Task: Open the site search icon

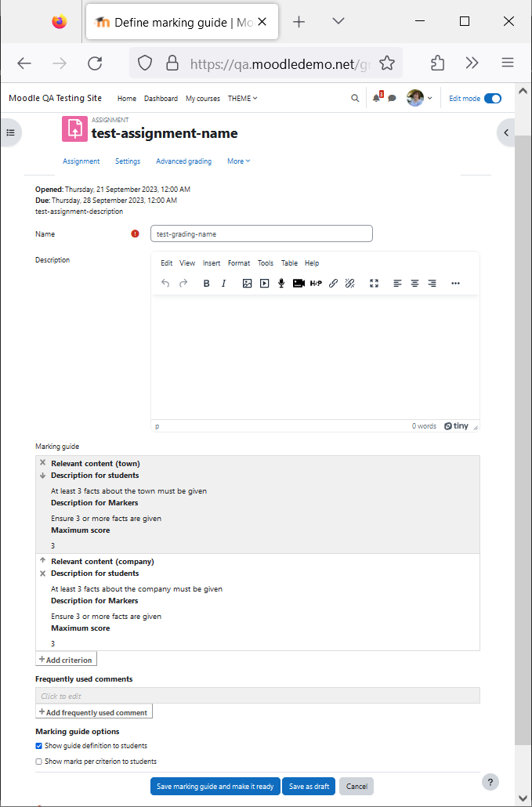Action: tap(355, 98)
